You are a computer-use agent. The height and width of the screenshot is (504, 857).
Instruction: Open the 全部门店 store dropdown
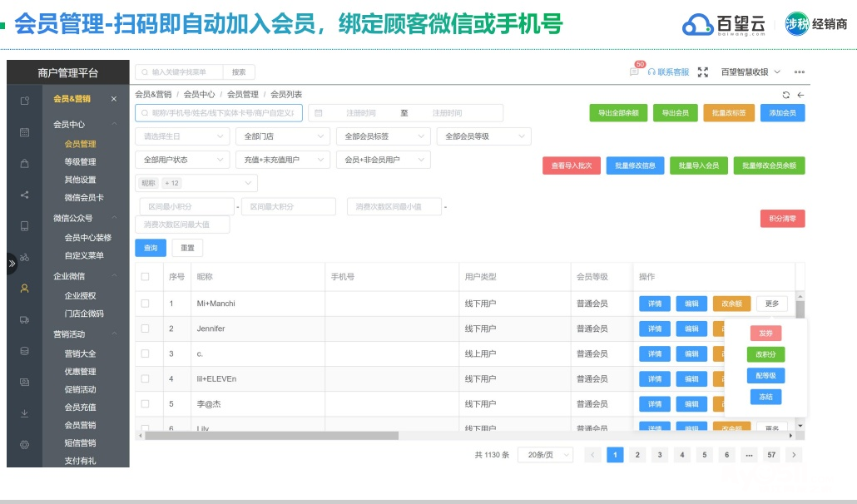coord(282,136)
